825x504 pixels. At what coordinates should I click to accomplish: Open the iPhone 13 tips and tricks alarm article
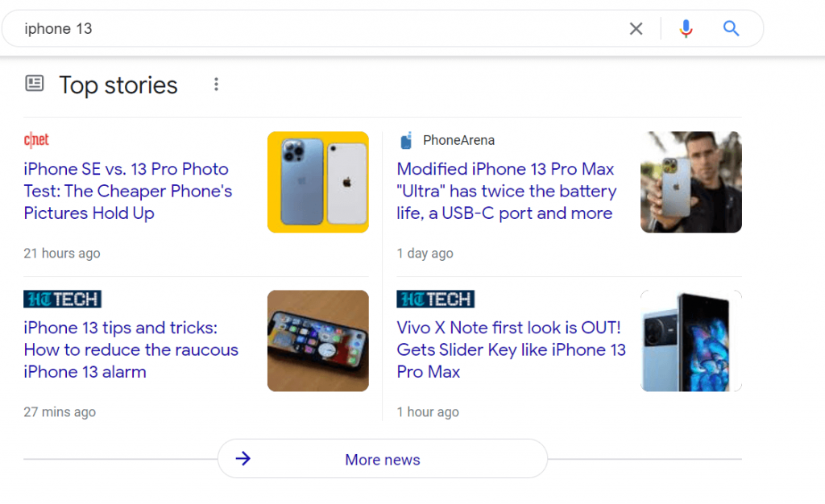click(x=131, y=349)
